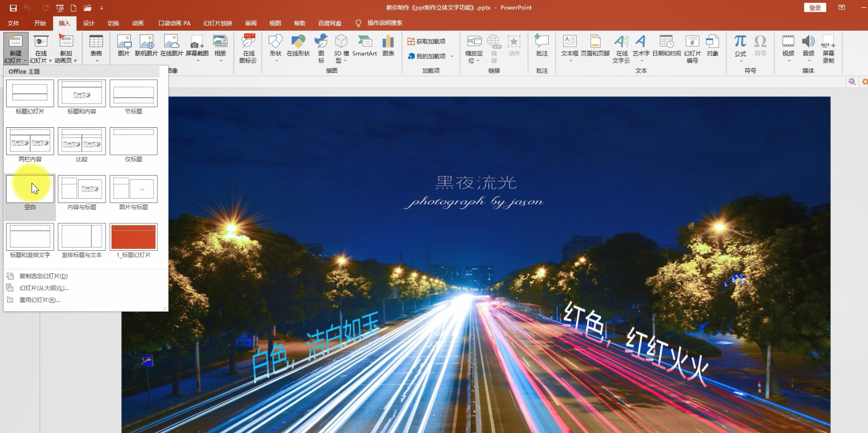Insert 页眉和页脚 header and footer
Screen dimensions: 868x433
click(595, 46)
